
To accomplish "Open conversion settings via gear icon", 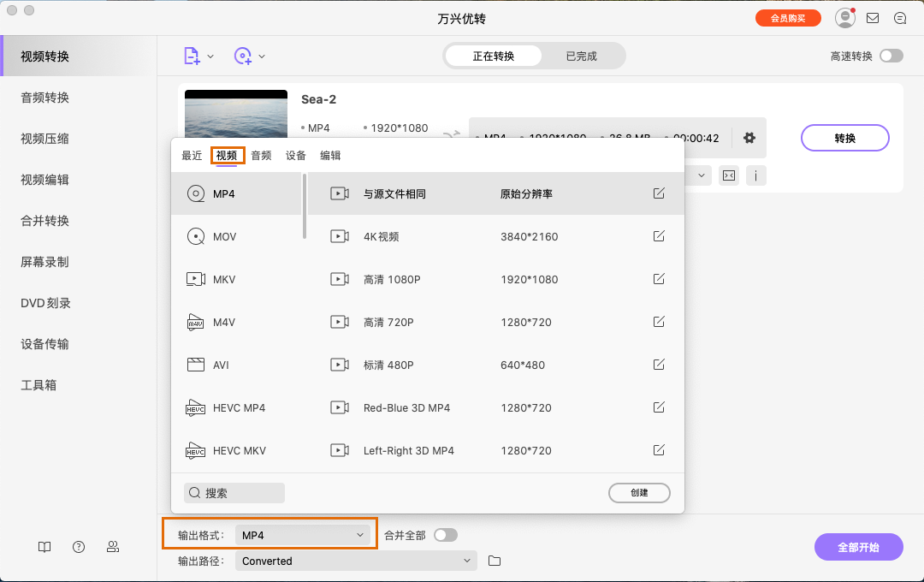I will coord(749,138).
